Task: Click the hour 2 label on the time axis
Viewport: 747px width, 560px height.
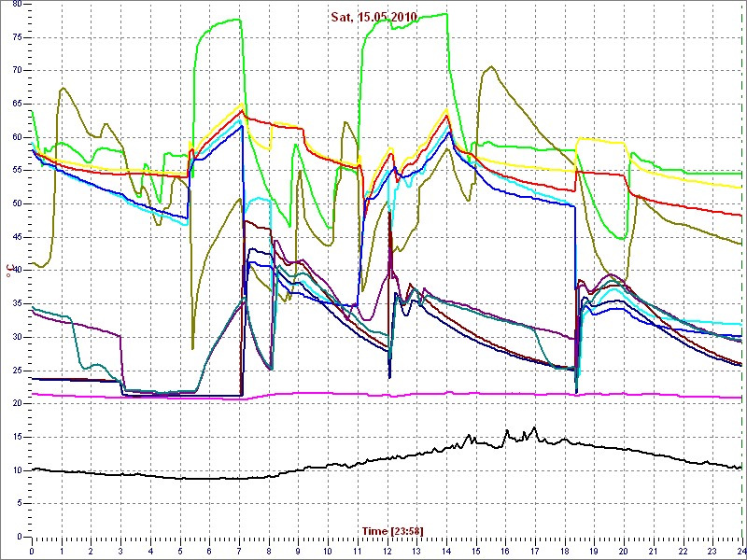Action: (91, 551)
